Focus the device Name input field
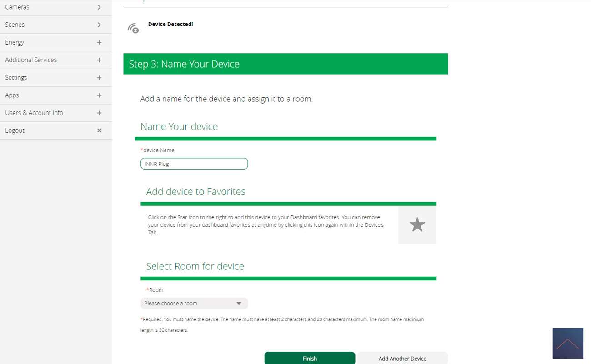Image resolution: width=591 pixels, height=364 pixels. tap(194, 164)
